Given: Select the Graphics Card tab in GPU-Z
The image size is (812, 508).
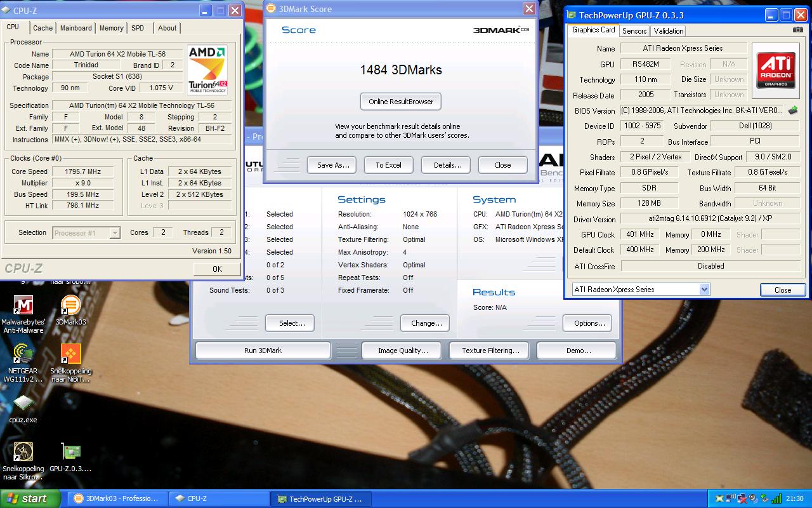Looking at the screenshot, I should click(x=594, y=30).
